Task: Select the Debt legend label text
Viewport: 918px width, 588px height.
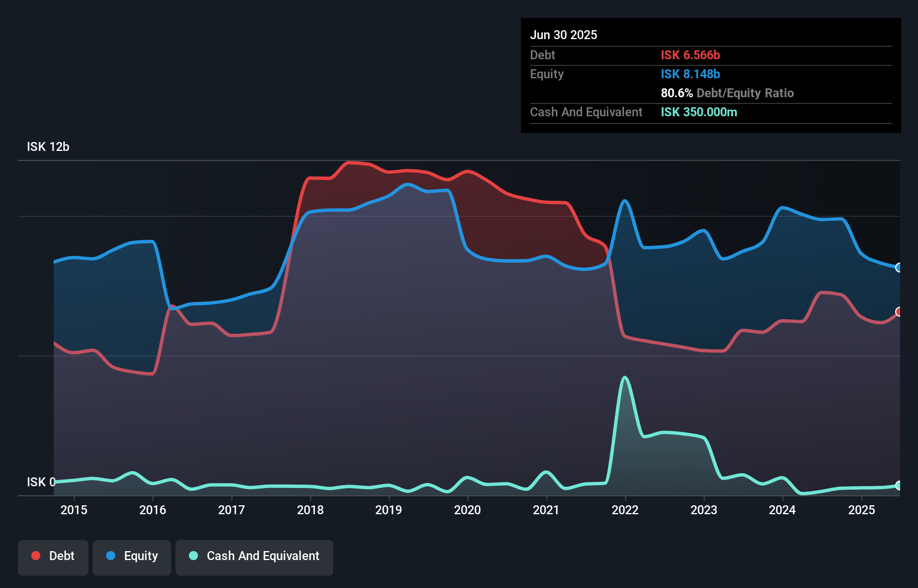Action: (61, 556)
